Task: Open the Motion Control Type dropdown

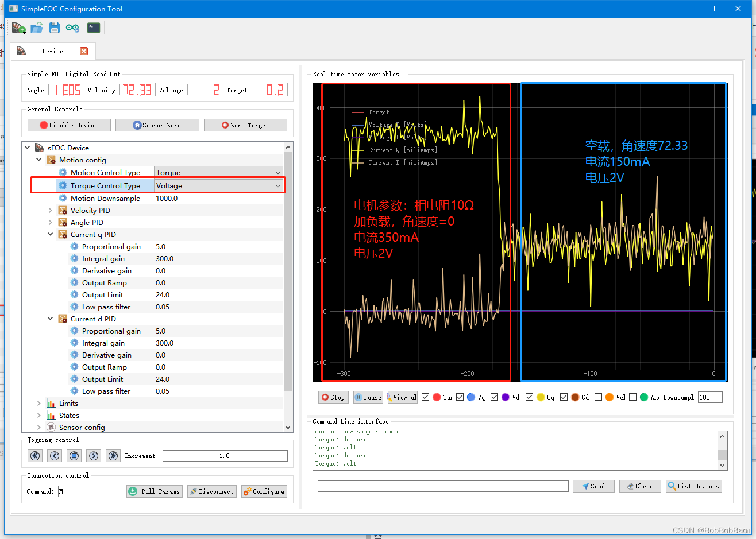Action: [219, 172]
